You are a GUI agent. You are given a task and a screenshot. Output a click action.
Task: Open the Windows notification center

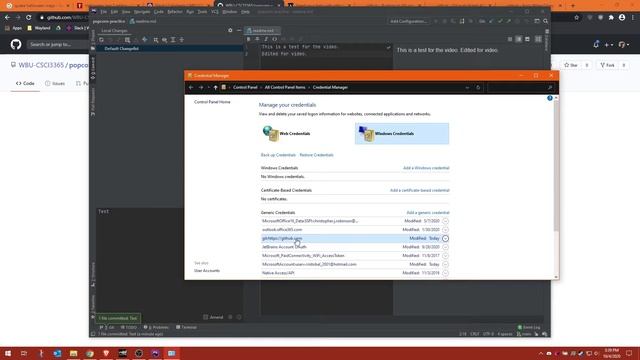coord(629,353)
